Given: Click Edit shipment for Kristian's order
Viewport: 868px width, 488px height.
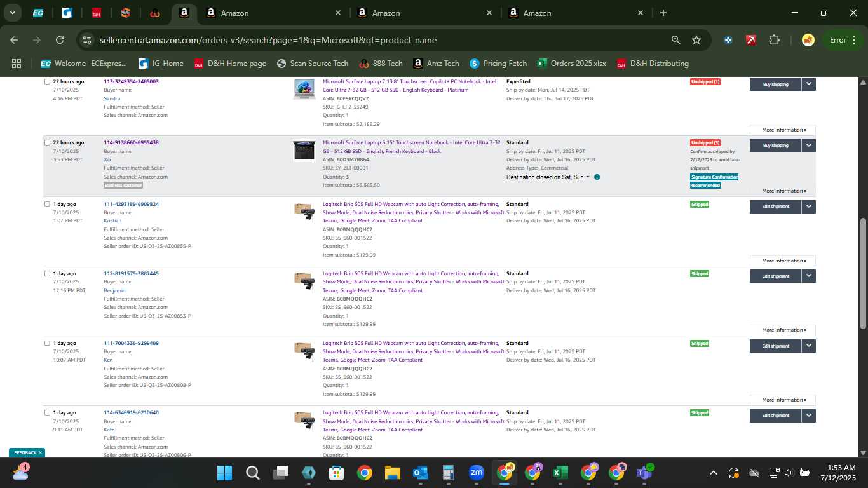Looking at the screenshot, I should (775, 206).
